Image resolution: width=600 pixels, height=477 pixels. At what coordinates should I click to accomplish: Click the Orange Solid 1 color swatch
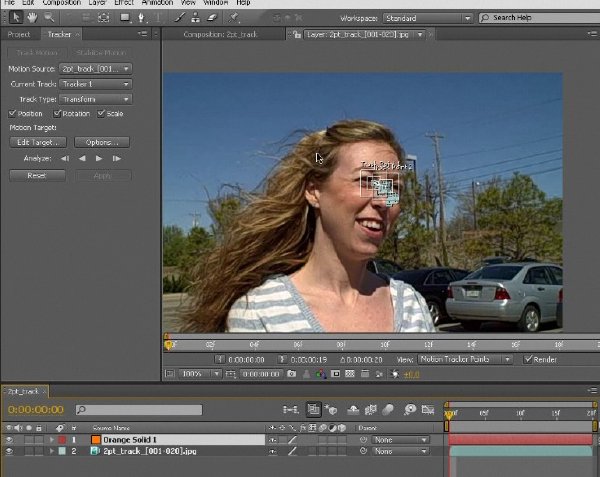pyautogui.click(x=96, y=440)
